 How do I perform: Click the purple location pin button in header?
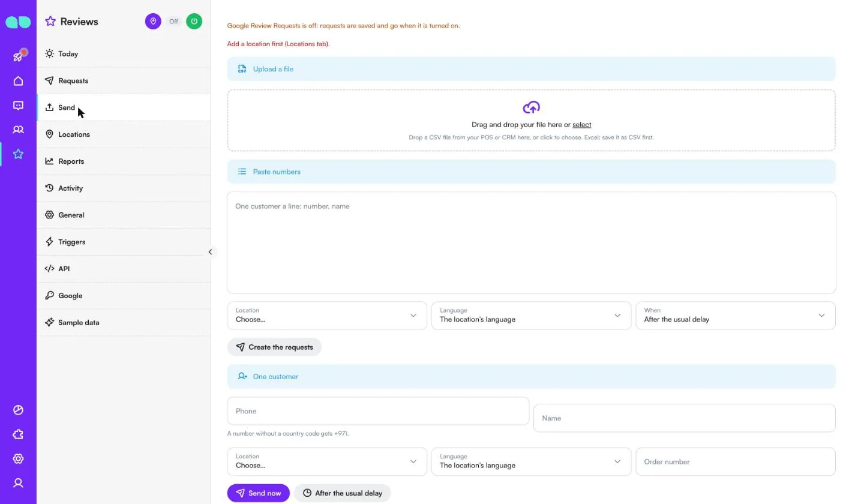(x=153, y=22)
